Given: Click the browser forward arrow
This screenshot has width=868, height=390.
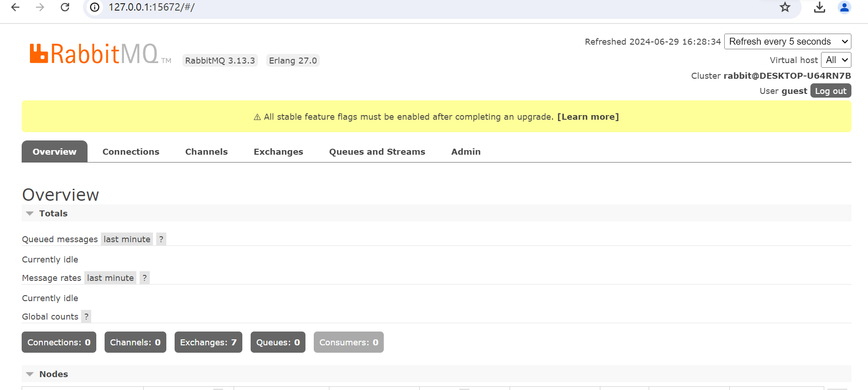Looking at the screenshot, I should click(40, 7).
